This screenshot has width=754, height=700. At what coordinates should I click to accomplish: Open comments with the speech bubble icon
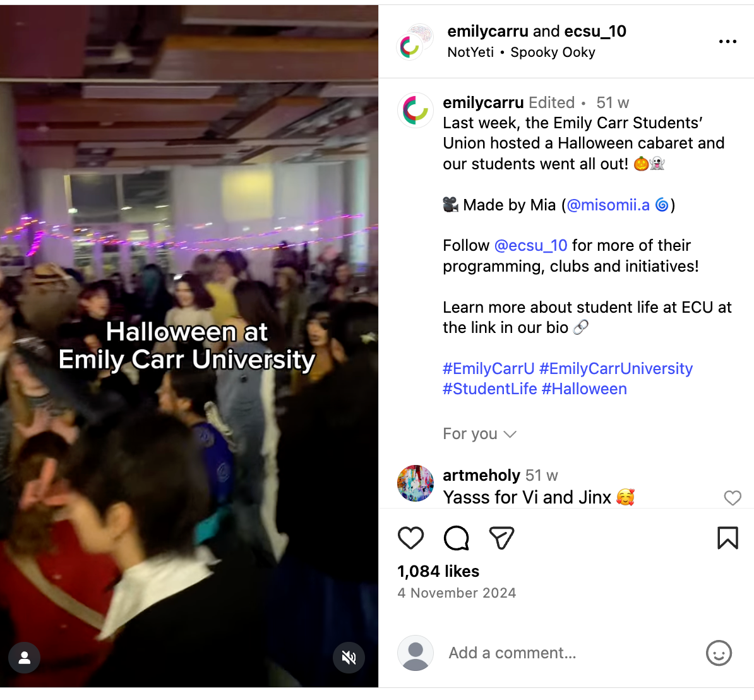point(456,538)
